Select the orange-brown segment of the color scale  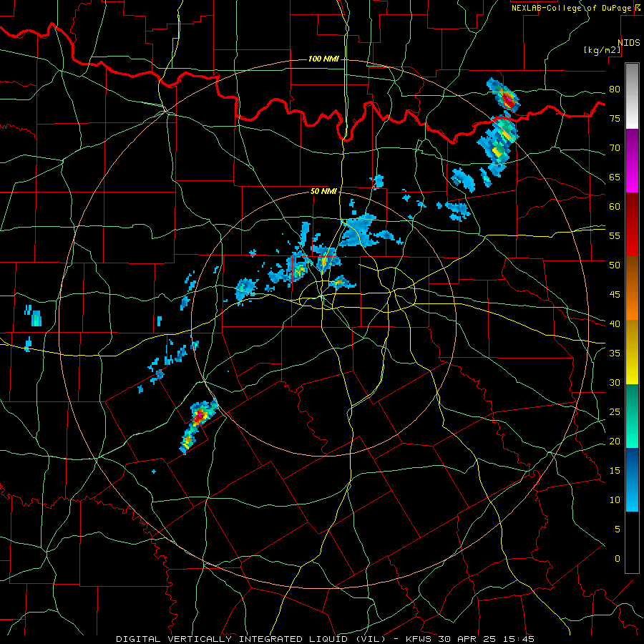tap(632, 288)
